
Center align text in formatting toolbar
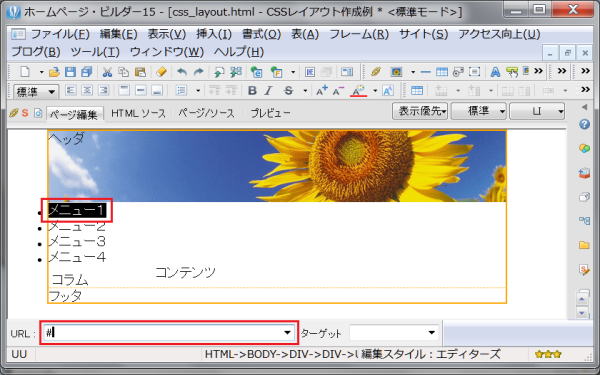point(87,91)
